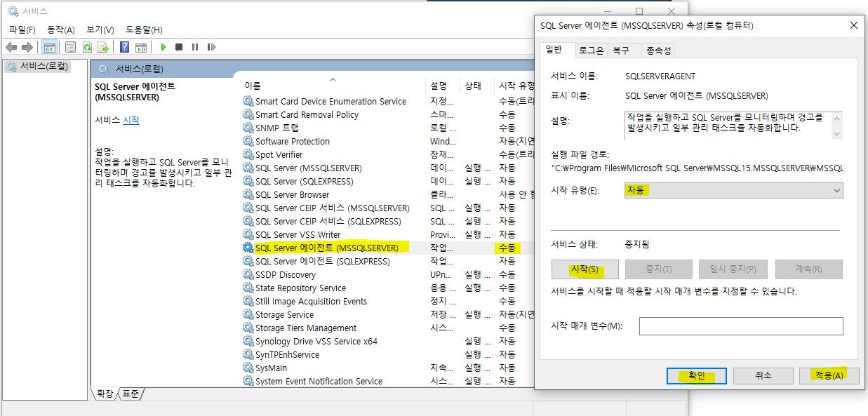The height and width of the screenshot is (416, 868).
Task: Click the blue Help question mark icon
Action: click(124, 47)
